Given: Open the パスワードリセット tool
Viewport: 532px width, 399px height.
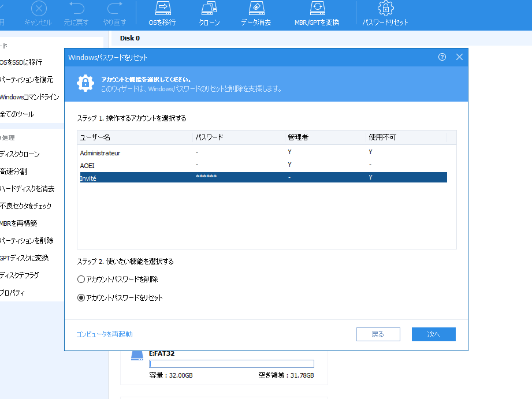Looking at the screenshot, I should [x=385, y=9].
